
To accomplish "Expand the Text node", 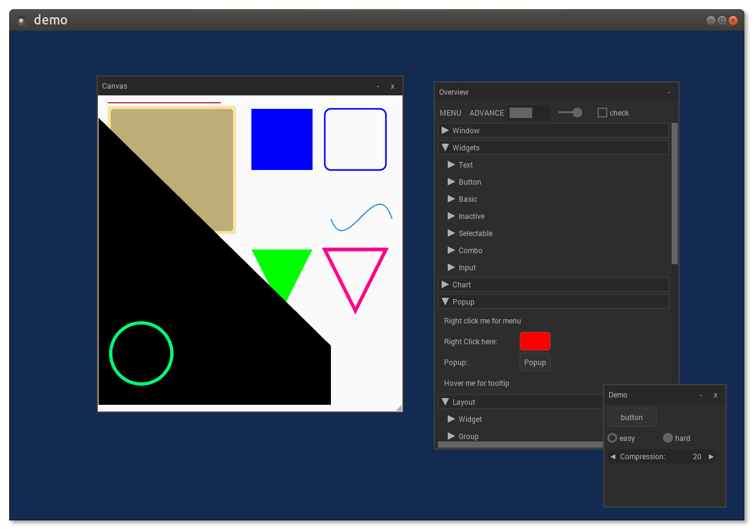I will pos(451,164).
